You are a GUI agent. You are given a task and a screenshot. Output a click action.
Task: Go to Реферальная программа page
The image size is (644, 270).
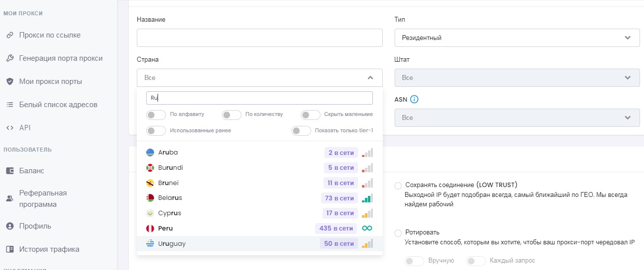[x=43, y=198]
